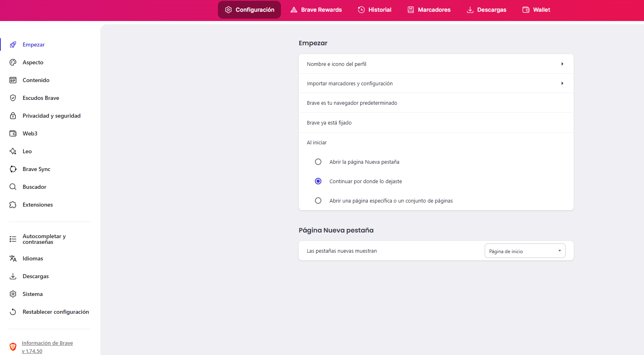Open the Leo section label
644x355 pixels.
click(x=27, y=151)
